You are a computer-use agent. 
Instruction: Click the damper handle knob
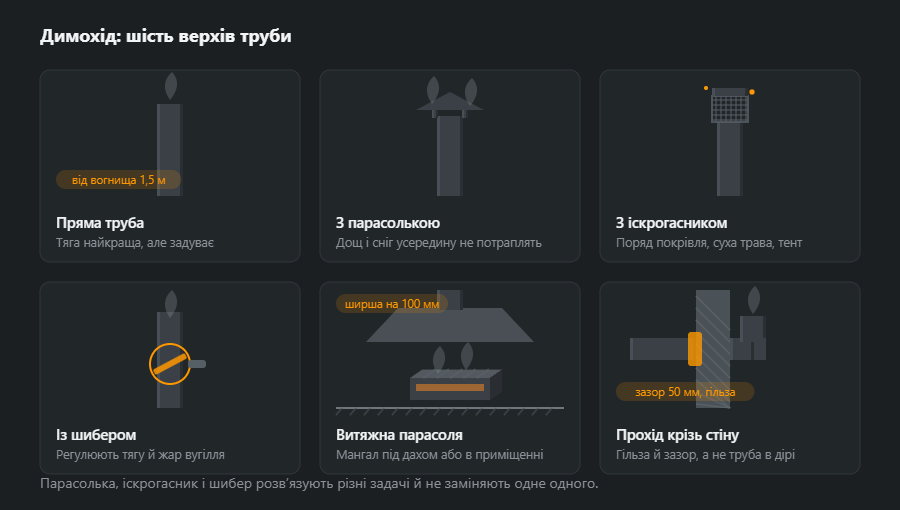(x=197, y=364)
